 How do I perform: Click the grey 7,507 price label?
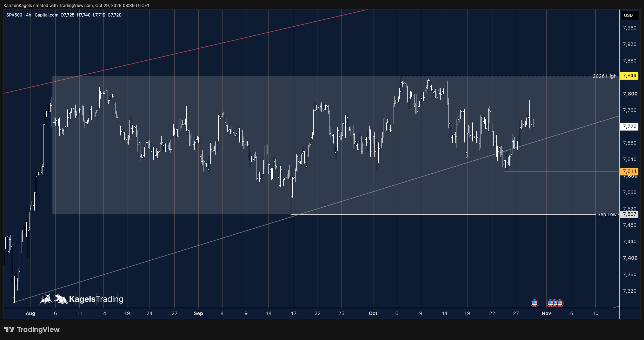pos(629,214)
